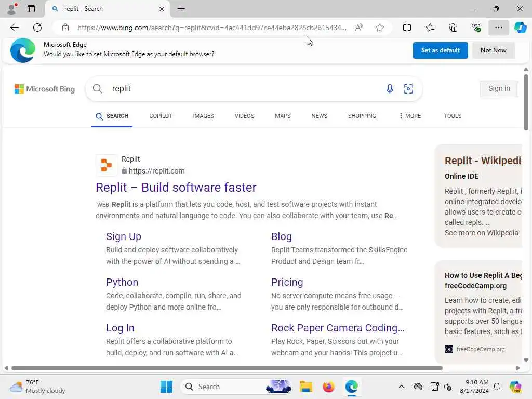Open Split screen view icon
The image size is (532, 399).
click(407, 28)
